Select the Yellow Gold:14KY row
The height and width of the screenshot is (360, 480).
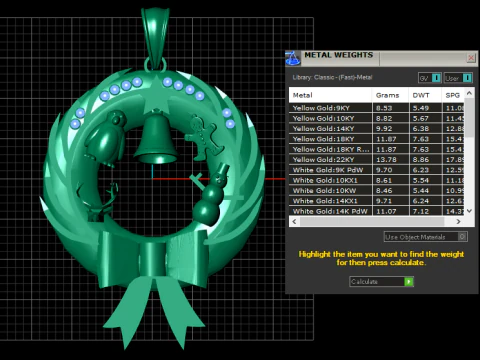coord(377,129)
